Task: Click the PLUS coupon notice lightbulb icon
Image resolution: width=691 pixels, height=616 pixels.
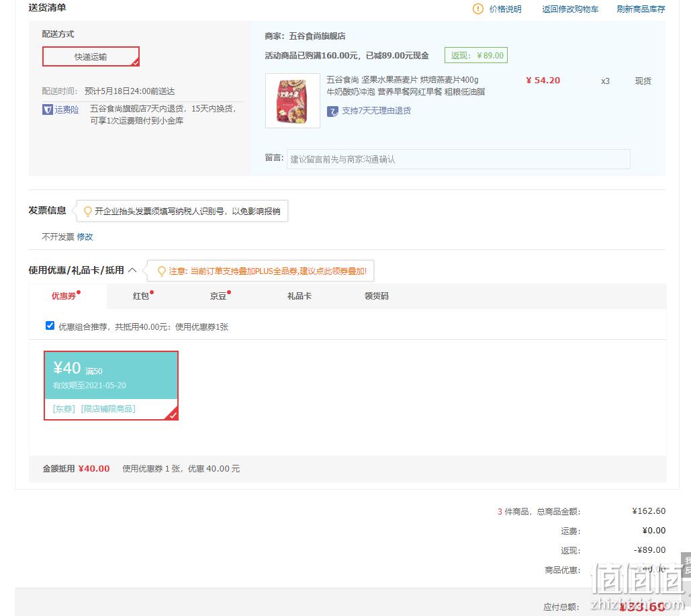Action: click(x=162, y=271)
